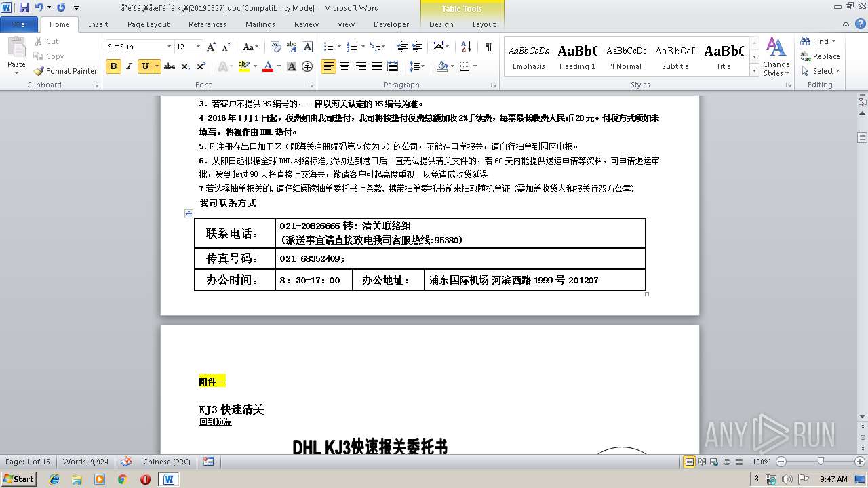Switch to Table Tools Design tab
The width and height of the screenshot is (868, 488).
coord(441,24)
